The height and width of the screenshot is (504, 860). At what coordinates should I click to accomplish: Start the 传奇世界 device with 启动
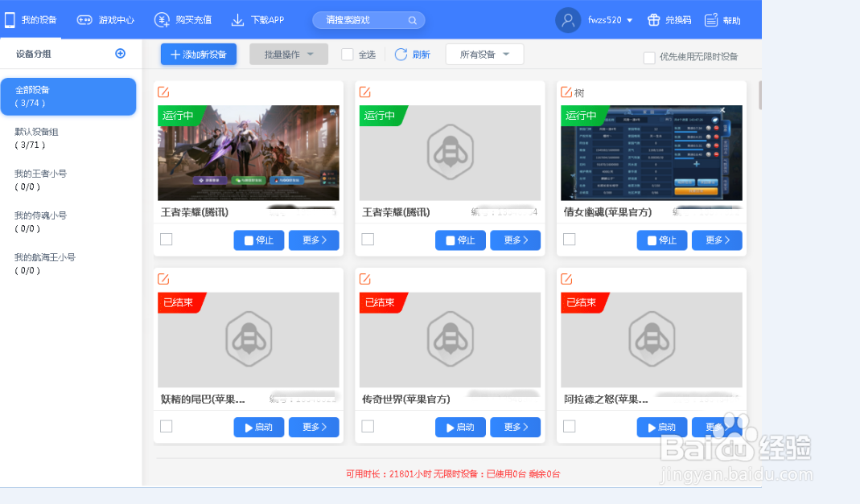[x=459, y=427]
